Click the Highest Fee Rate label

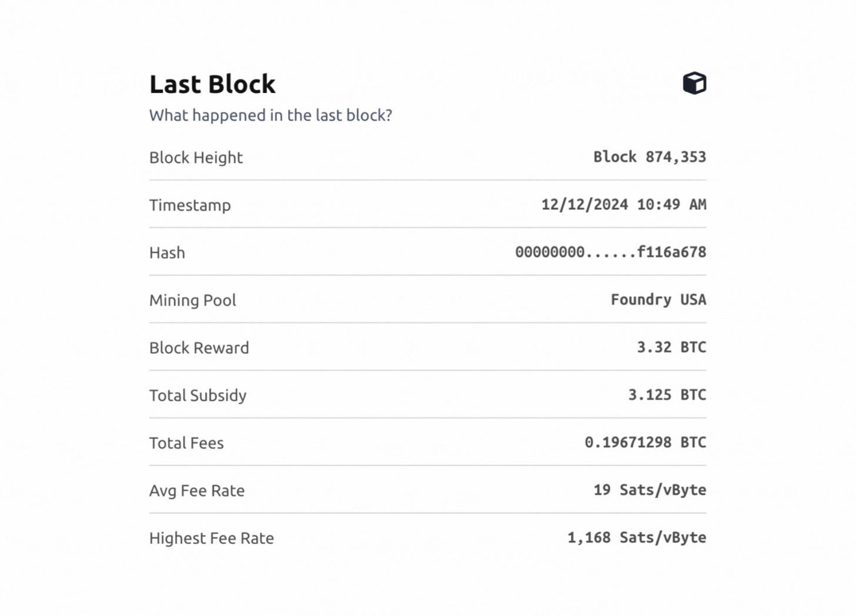[x=211, y=538]
